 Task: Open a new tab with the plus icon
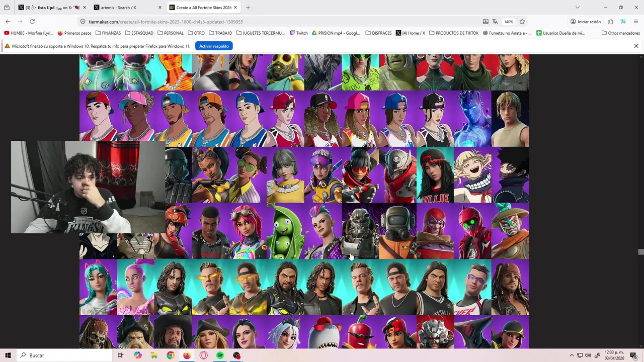[x=248, y=8]
